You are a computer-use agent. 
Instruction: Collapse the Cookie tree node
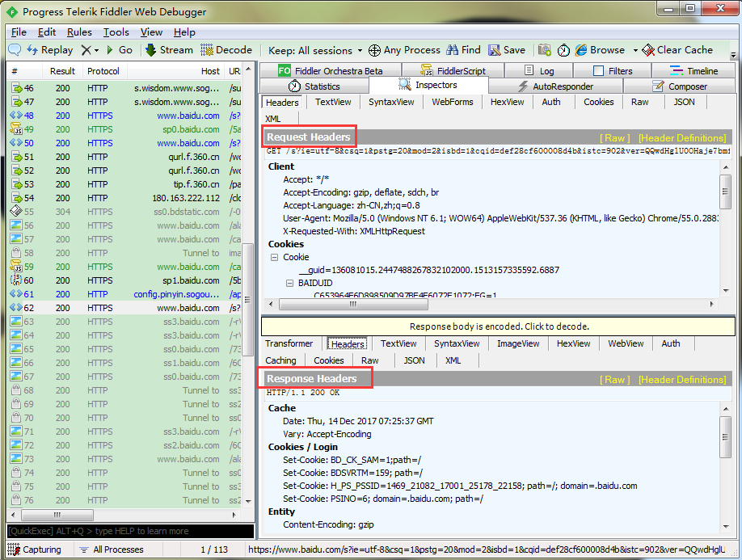(274, 257)
